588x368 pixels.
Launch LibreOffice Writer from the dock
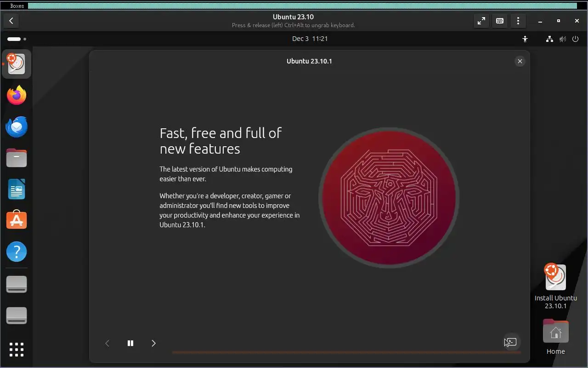pos(17,189)
